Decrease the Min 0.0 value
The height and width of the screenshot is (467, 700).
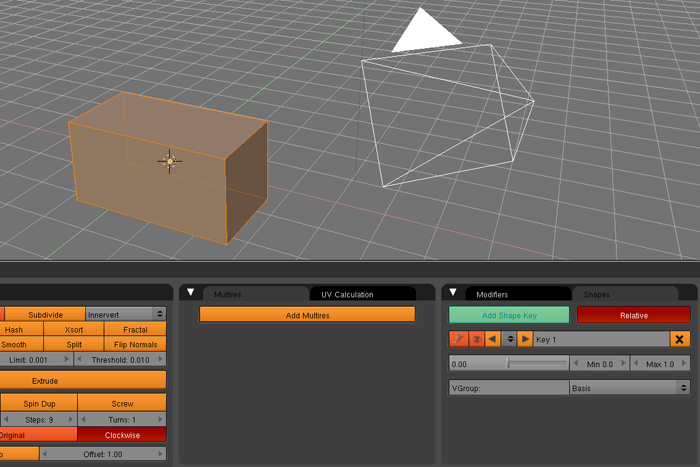576,364
